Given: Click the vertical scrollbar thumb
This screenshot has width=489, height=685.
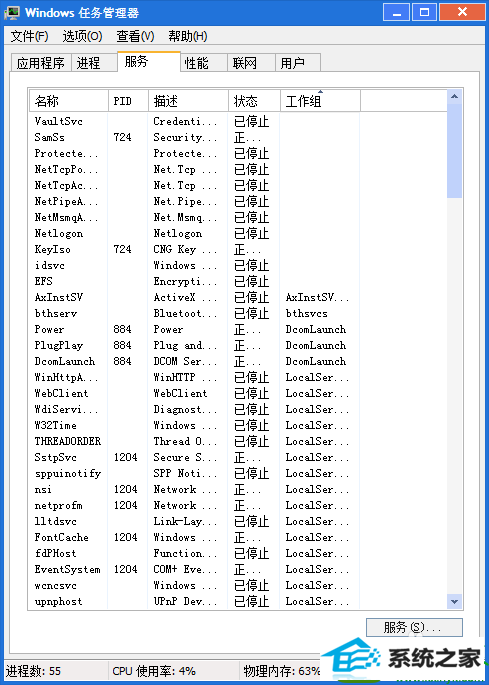Looking at the screenshot, I should point(454,151).
